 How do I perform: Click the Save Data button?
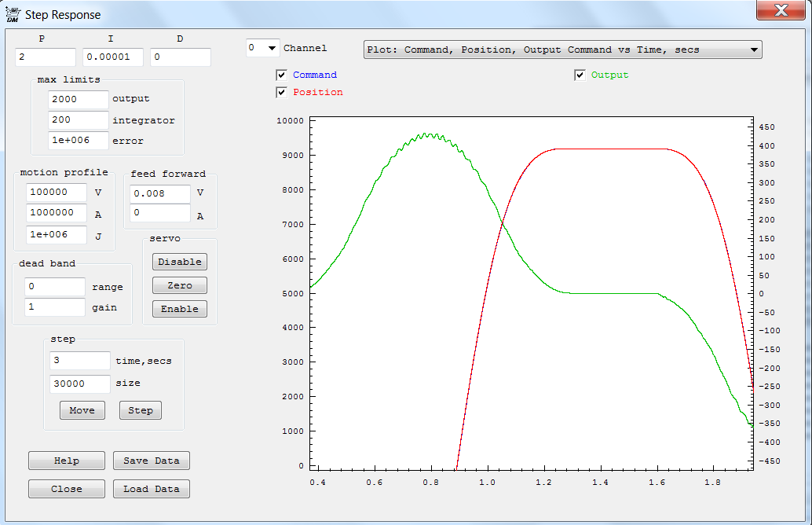(152, 461)
